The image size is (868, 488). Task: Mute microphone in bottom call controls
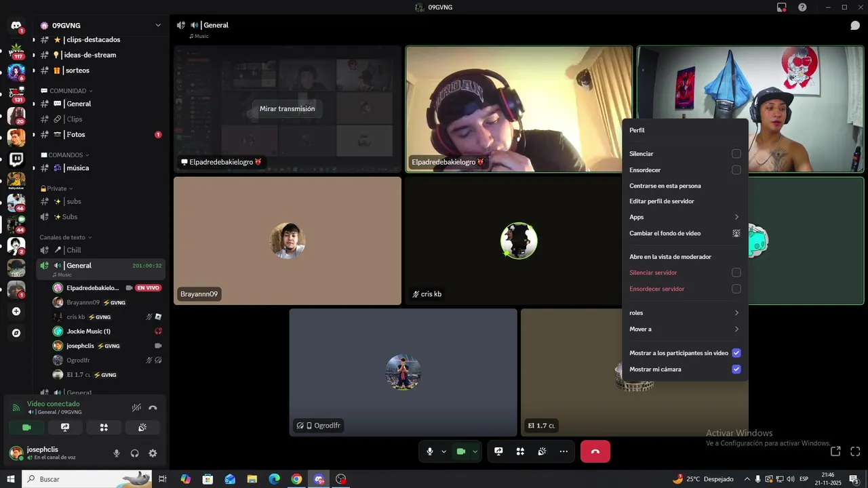[430, 451]
